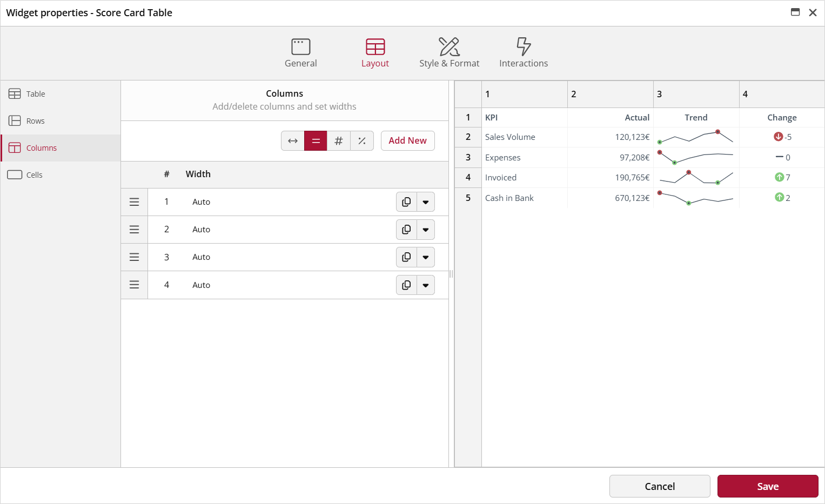
Task: Click the drag handle for column 1
Action: (x=135, y=202)
